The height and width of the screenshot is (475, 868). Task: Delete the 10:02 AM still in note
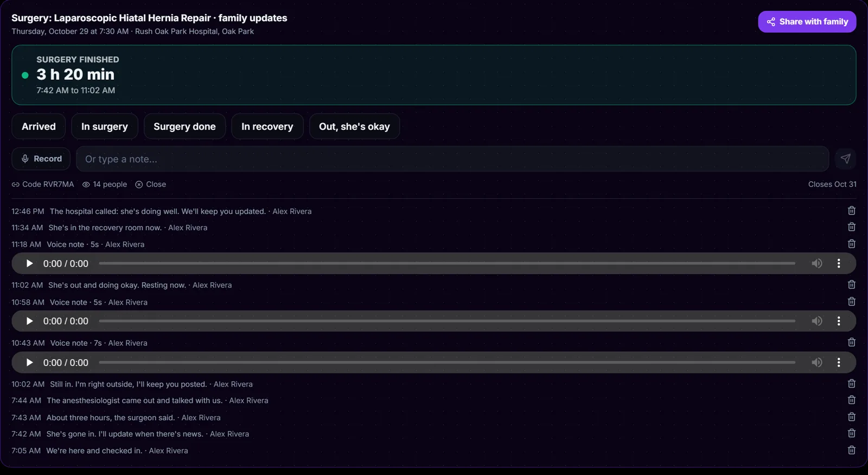tap(852, 384)
